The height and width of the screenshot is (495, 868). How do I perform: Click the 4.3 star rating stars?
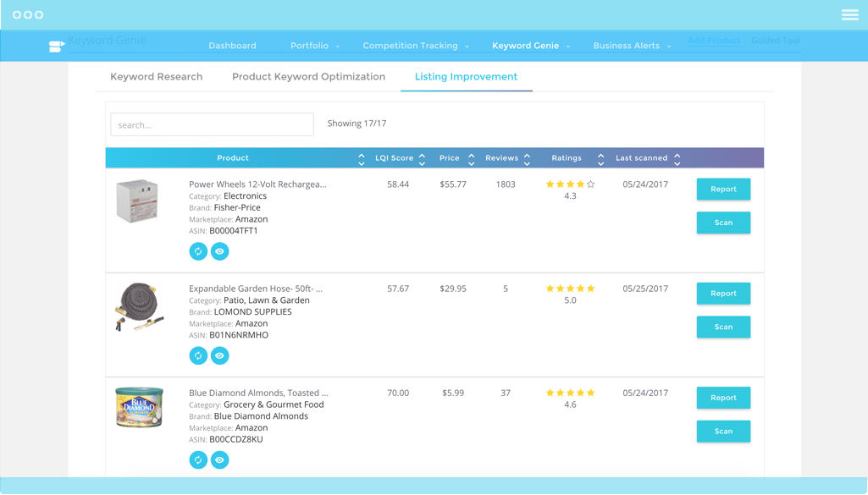click(570, 184)
